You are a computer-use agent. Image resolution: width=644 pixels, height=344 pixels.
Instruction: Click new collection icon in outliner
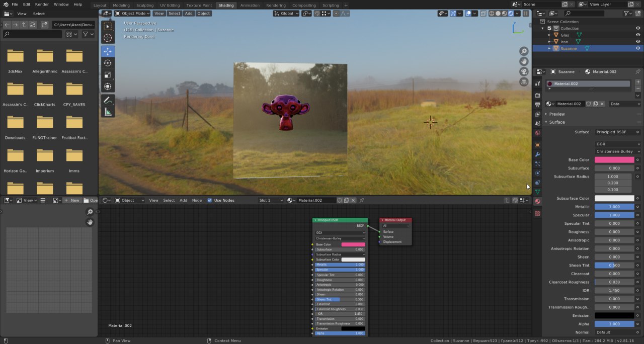pos(638,13)
